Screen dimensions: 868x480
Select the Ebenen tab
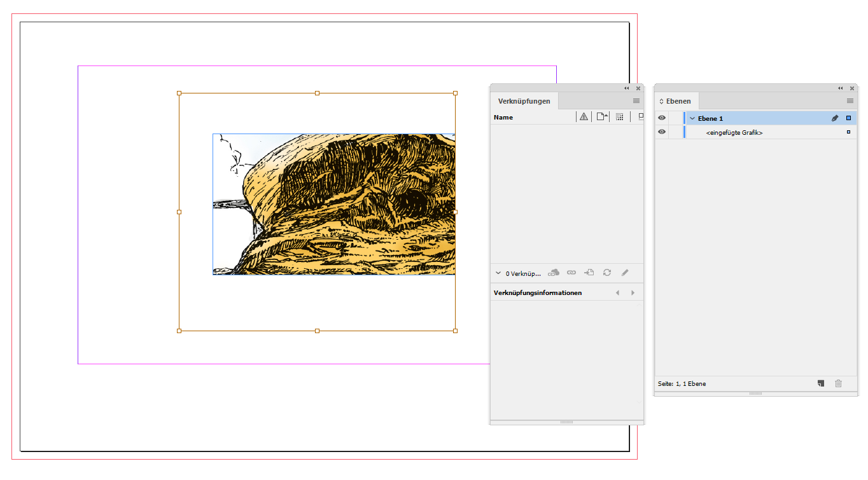point(678,101)
